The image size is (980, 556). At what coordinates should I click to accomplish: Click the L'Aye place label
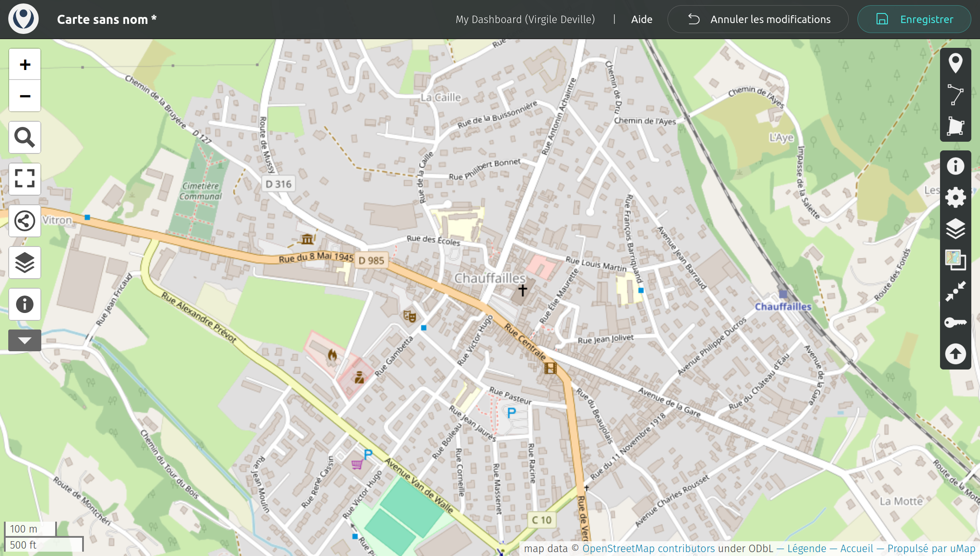pyautogui.click(x=781, y=138)
